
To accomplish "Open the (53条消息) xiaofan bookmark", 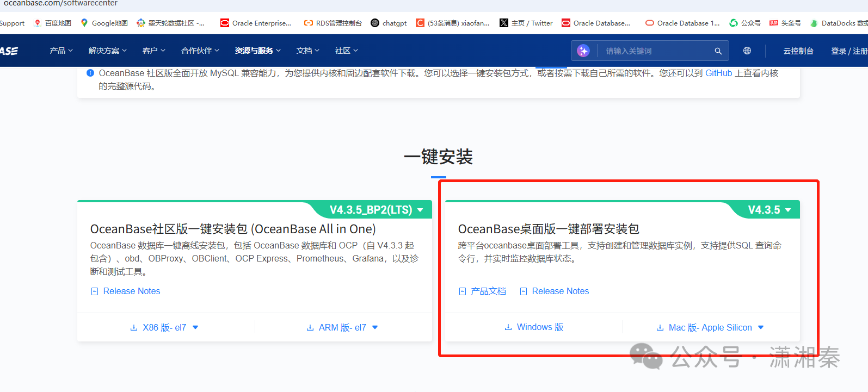I will [453, 23].
